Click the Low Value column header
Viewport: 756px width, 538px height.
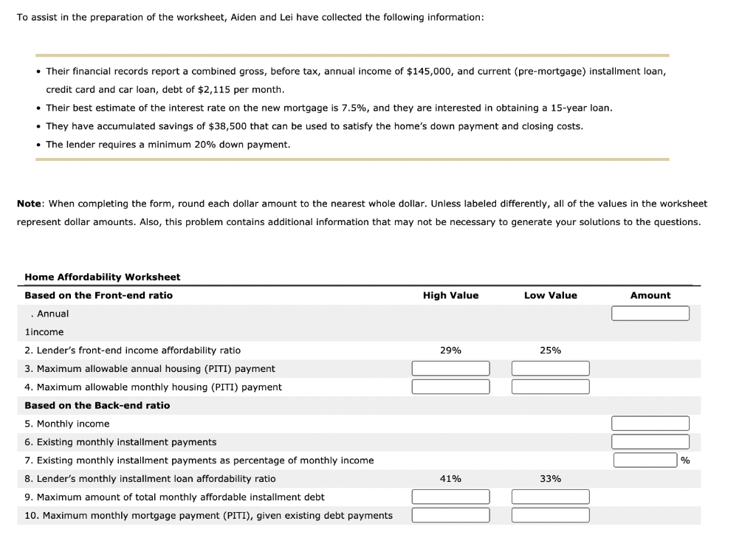pos(550,294)
